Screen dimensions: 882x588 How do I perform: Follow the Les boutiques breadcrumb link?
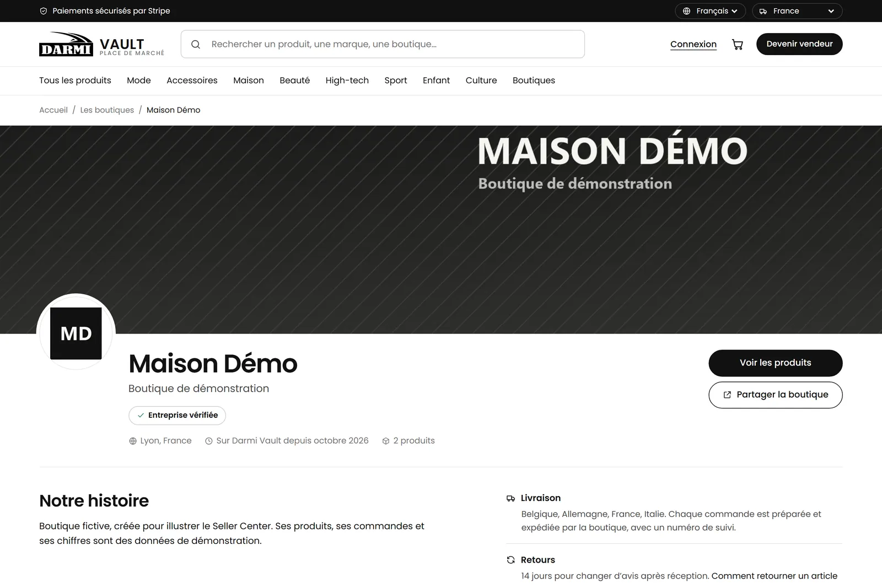pyautogui.click(x=107, y=110)
